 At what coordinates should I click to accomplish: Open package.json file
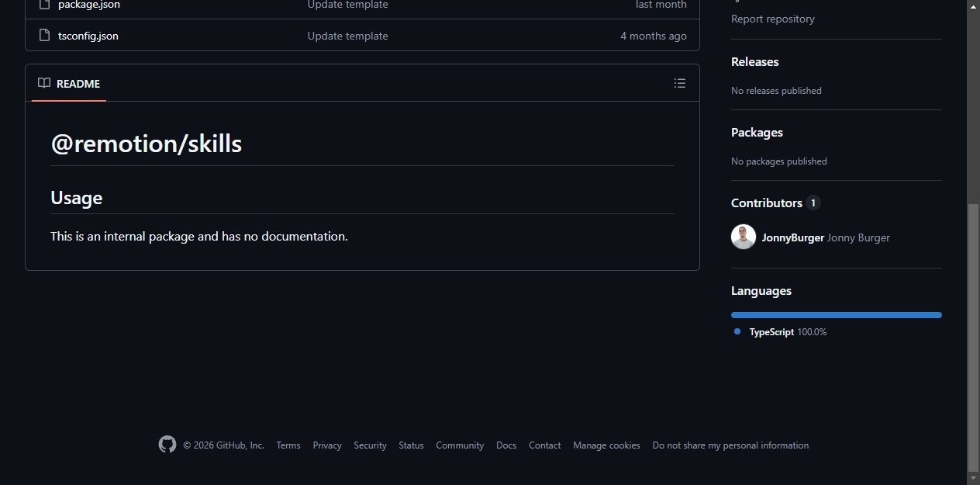pyautogui.click(x=89, y=5)
